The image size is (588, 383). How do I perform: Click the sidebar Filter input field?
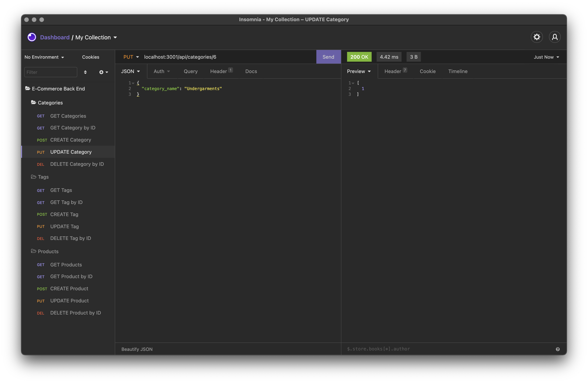pyautogui.click(x=51, y=72)
